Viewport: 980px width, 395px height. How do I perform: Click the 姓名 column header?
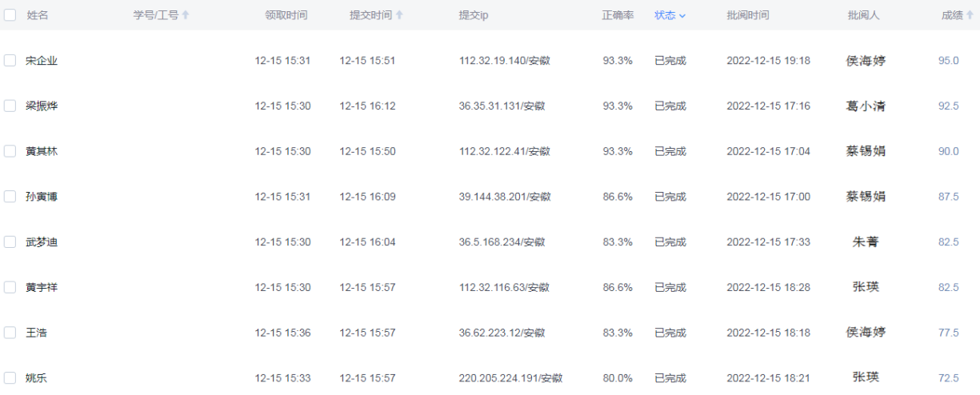pyautogui.click(x=36, y=15)
